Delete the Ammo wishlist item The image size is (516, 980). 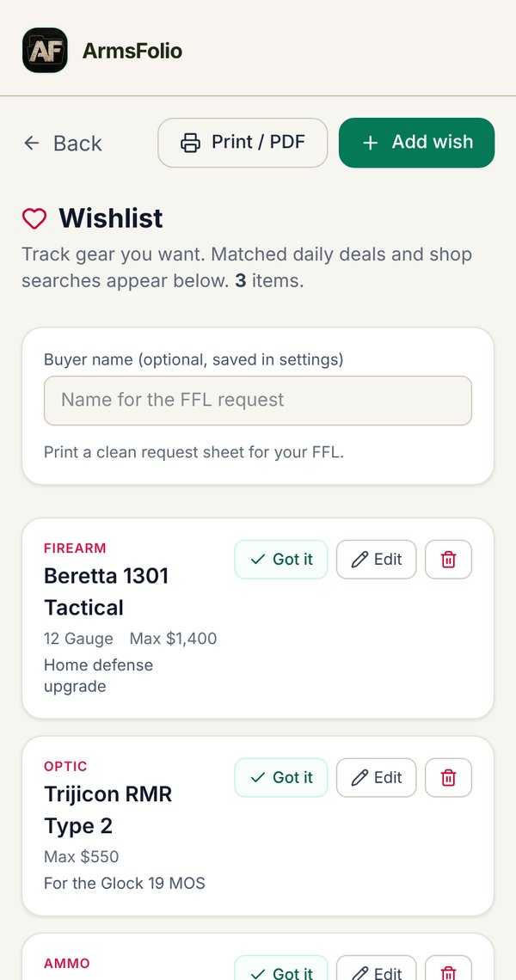(448, 969)
